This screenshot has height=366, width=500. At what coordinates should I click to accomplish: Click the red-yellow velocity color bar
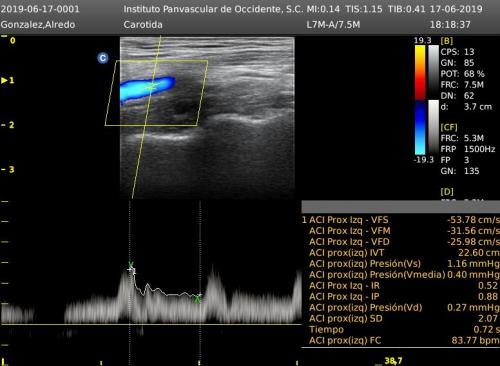[x=420, y=72]
